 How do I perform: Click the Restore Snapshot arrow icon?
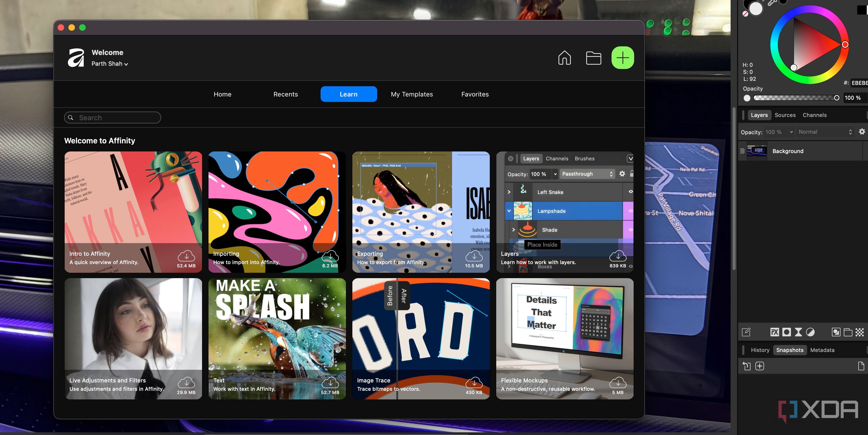[x=746, y=366]
